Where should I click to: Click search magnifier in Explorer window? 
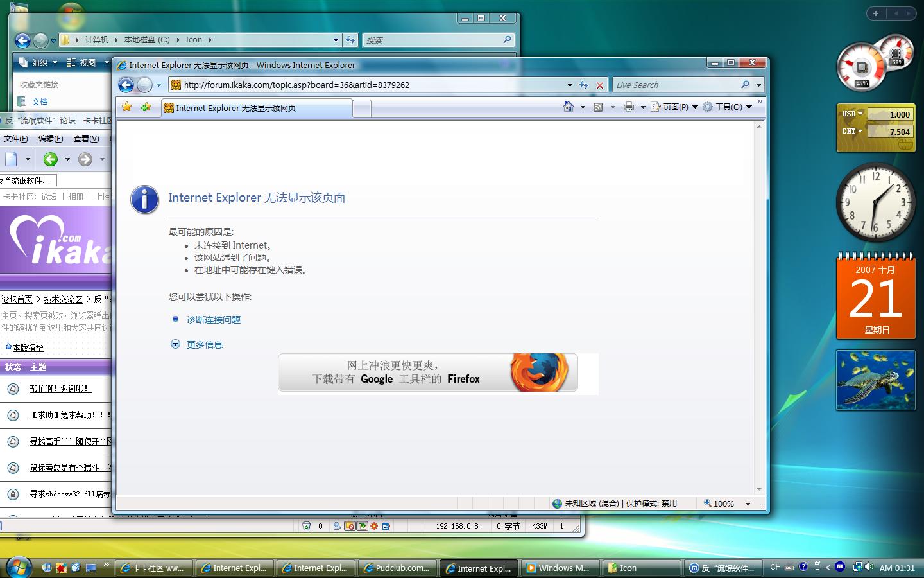coord(507,40)
